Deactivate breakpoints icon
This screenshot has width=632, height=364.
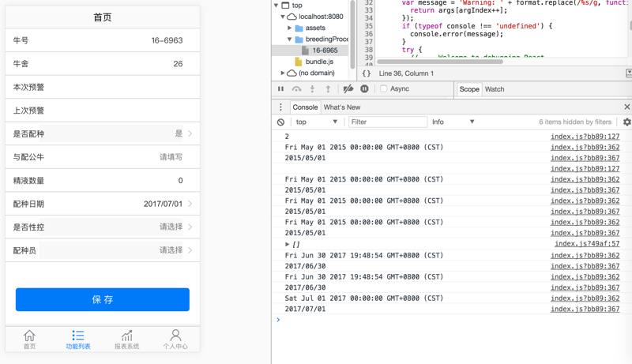click(348, 88)
